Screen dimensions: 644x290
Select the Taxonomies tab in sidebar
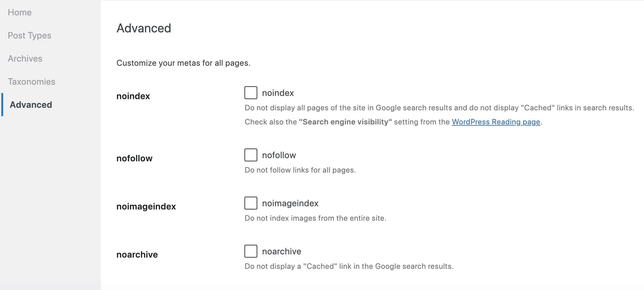[31, 82]
